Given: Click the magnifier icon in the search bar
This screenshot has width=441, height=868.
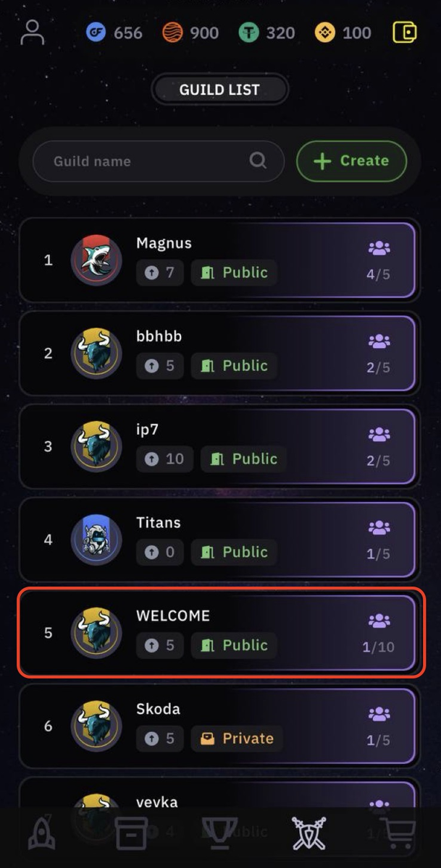Looking at the screenshot, I should [258, 161].
